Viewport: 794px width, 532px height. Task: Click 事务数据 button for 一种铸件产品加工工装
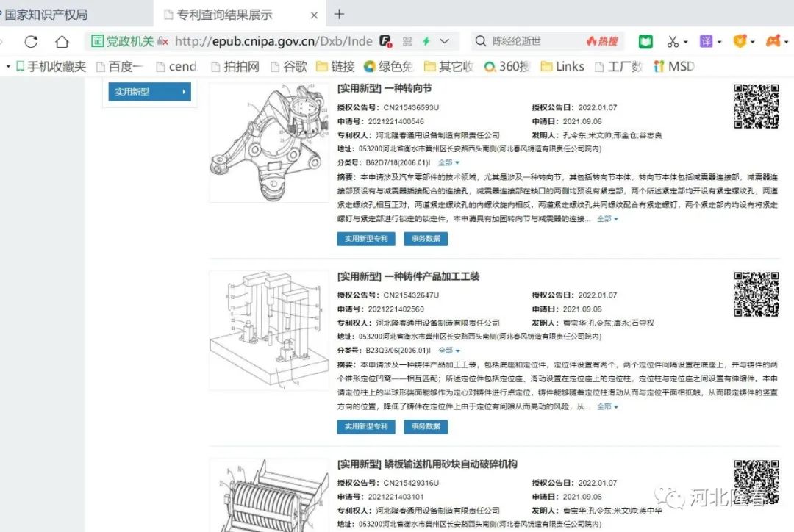coord(426,426)
